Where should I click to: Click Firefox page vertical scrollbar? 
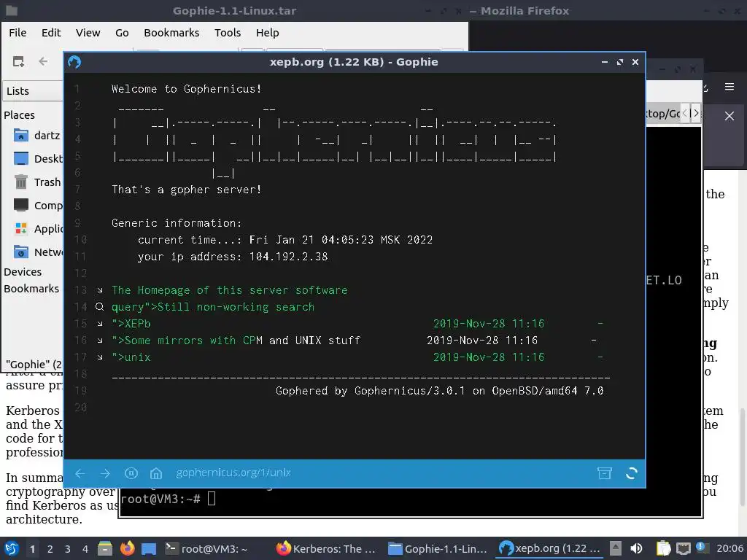tap(743, 457)
